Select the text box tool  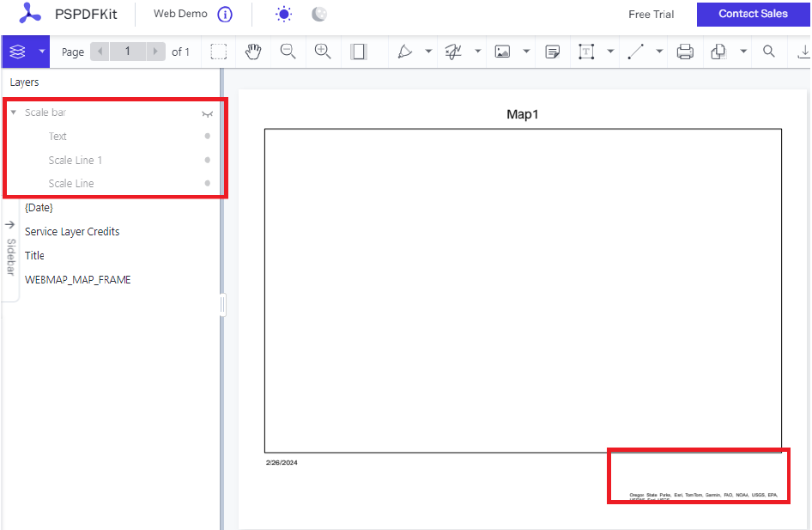[x=586, y=52]
